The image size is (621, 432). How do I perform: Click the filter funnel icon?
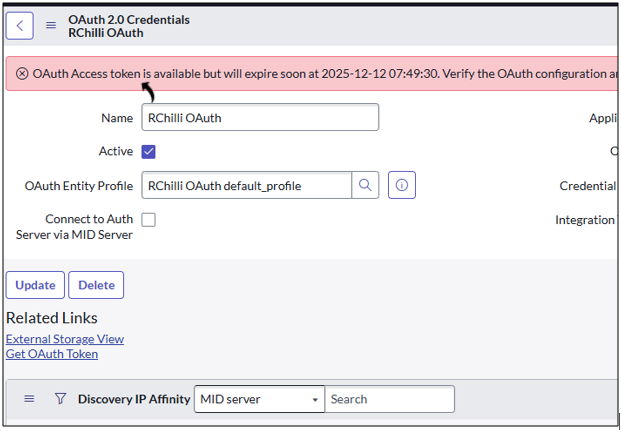click(x=60, y=399)
